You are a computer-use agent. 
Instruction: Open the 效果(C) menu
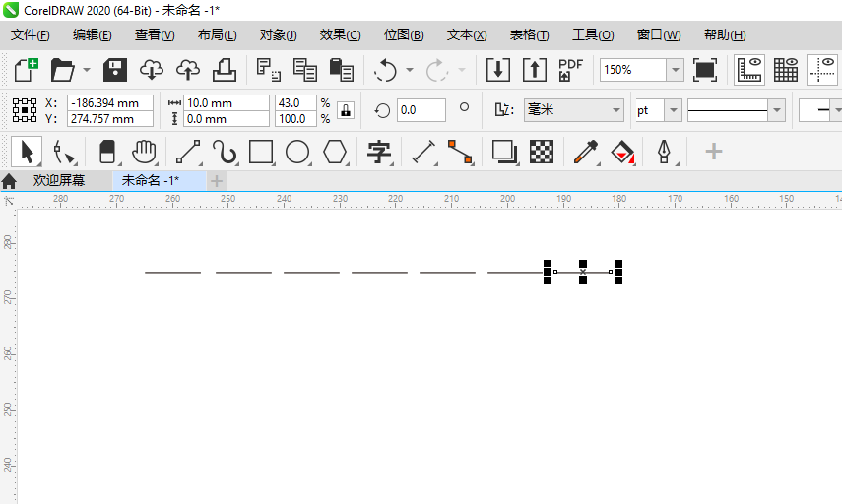(x=341, y=34)
